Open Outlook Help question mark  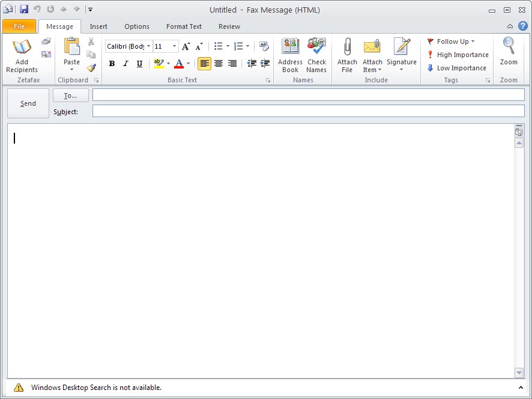[x=523, y=26]
